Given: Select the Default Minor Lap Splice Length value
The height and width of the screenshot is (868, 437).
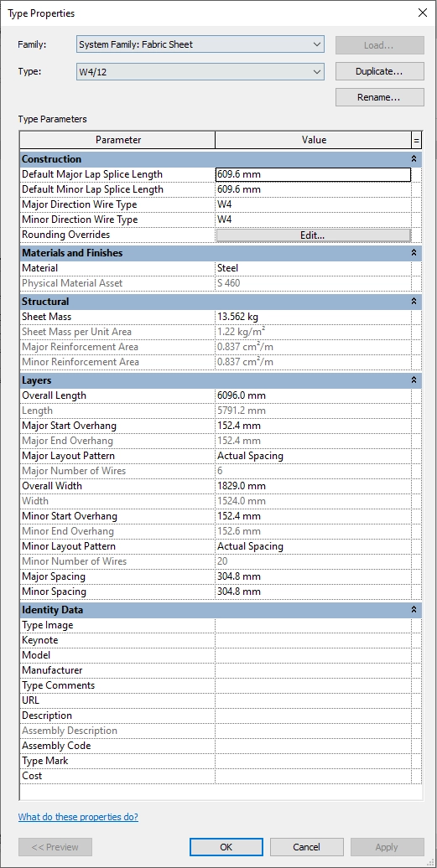Looking at the screenshot, I should (x=313, y=189).
